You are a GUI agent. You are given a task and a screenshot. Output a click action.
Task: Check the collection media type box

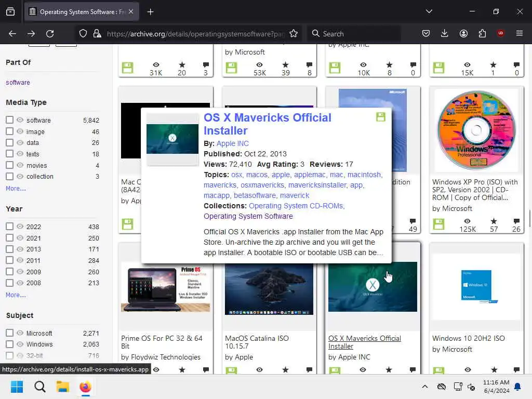(9, 177)
